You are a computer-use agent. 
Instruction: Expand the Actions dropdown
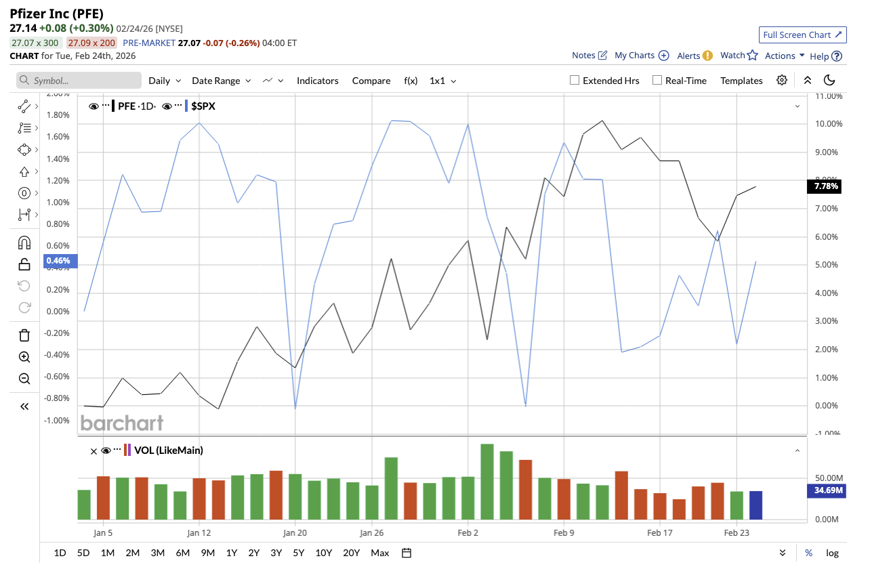[785, 56]
